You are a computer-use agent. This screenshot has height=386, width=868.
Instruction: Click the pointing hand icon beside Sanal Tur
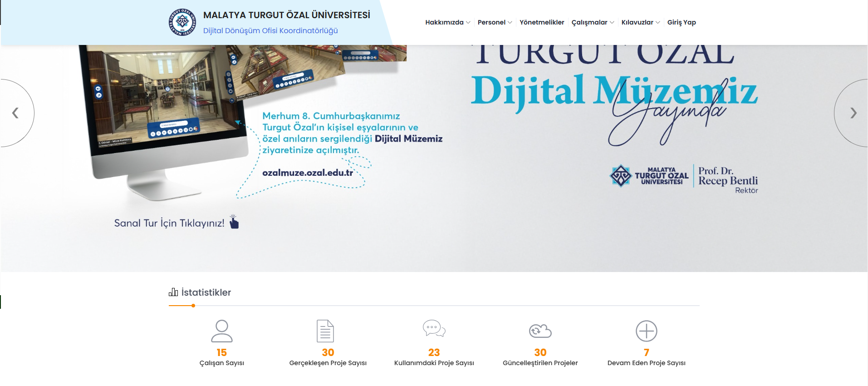(234, 222)
